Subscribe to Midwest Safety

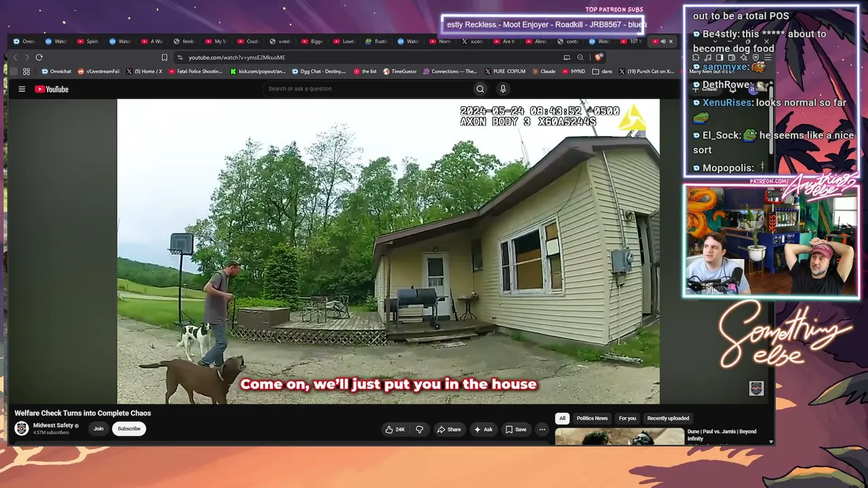129,428
